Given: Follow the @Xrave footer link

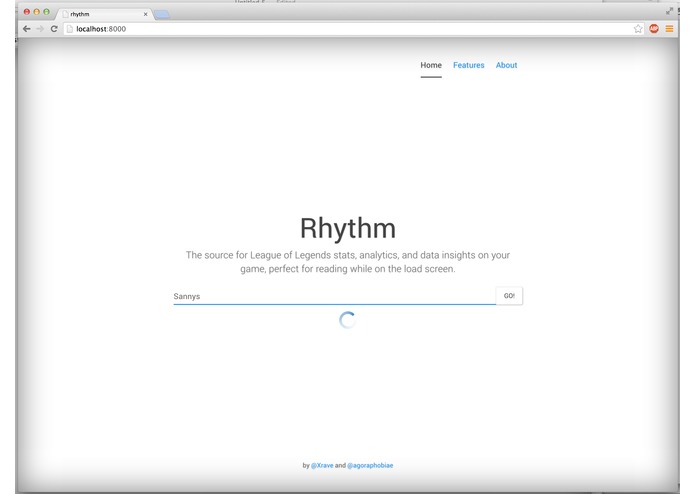Looking at the screenshot, I should pos(322,465).
